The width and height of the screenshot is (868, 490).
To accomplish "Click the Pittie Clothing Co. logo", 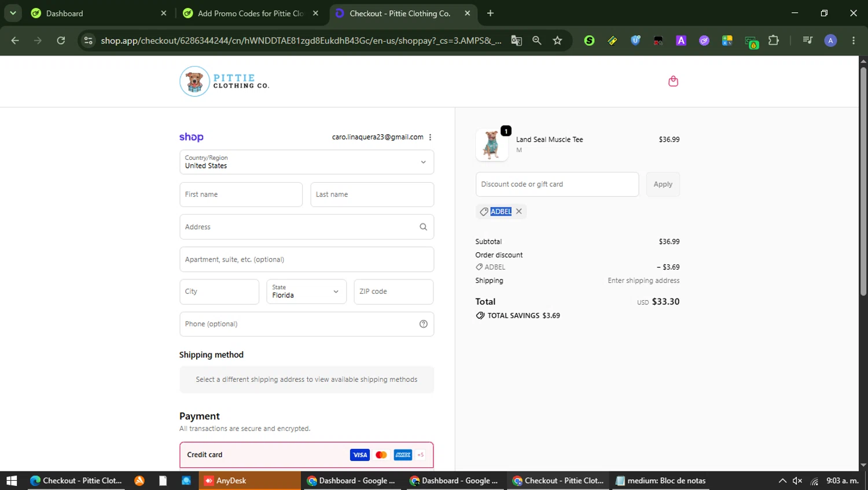I will coord(225,81).
